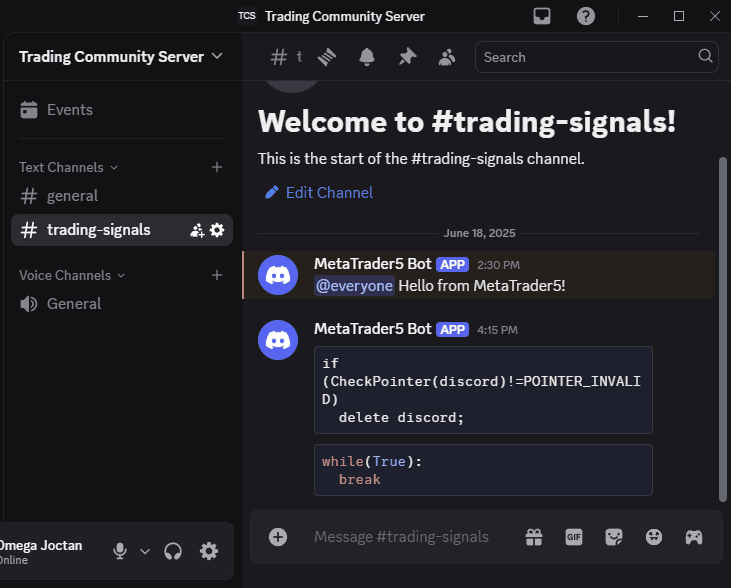Open the emoji picker
731x588 pixels.
(x=654, y=537)
